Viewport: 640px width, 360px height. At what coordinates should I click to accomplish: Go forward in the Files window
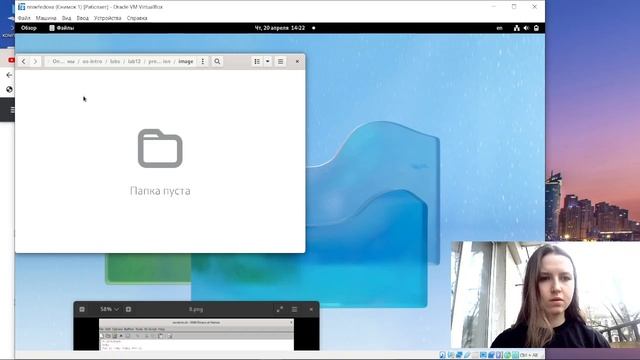[36, 62]
